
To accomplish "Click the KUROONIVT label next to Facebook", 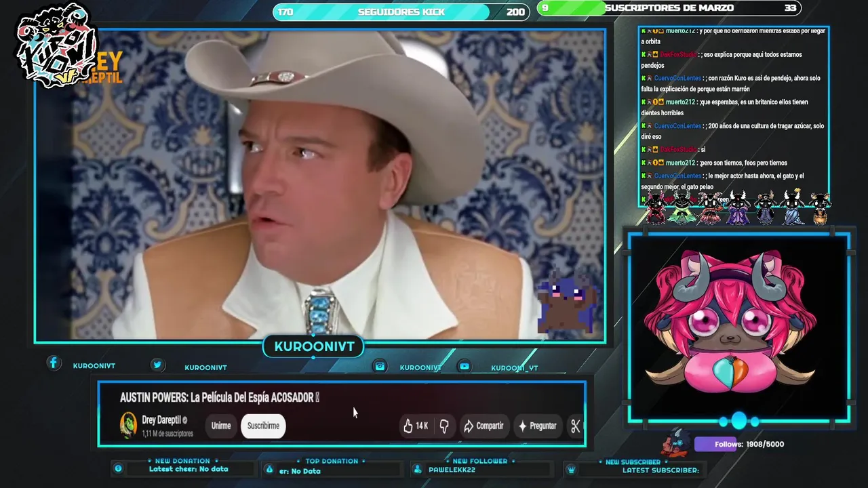I will (94, 366).
